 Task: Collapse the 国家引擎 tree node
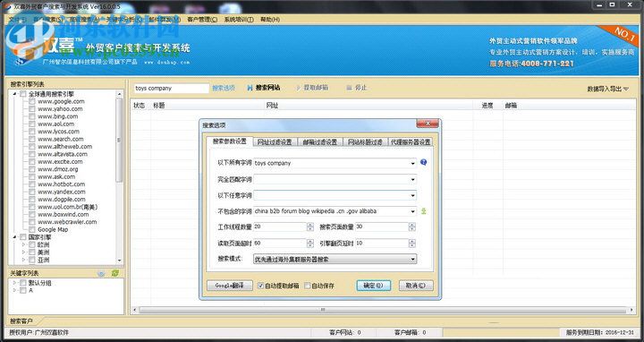pos(15,237)
